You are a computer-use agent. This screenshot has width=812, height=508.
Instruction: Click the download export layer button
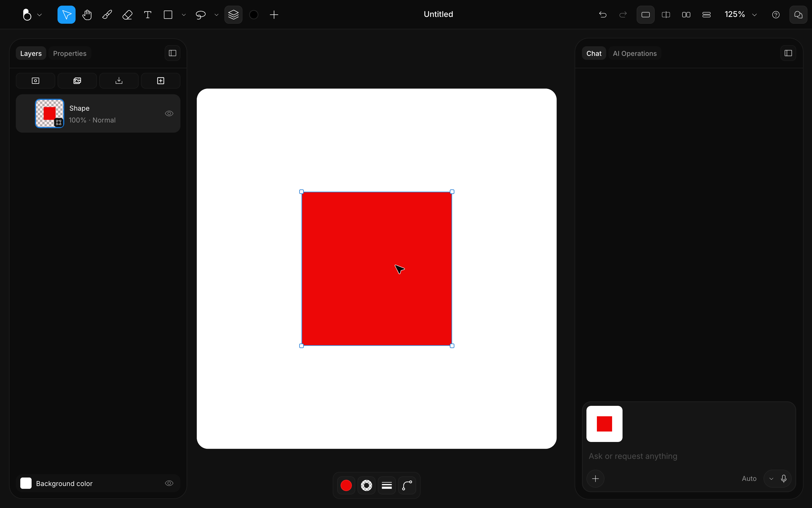[x=119, y=81]
